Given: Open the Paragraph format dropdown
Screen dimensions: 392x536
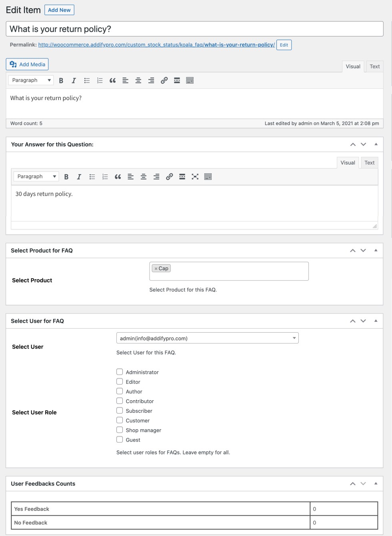Looking at the screenshot, I should point(30,80).
